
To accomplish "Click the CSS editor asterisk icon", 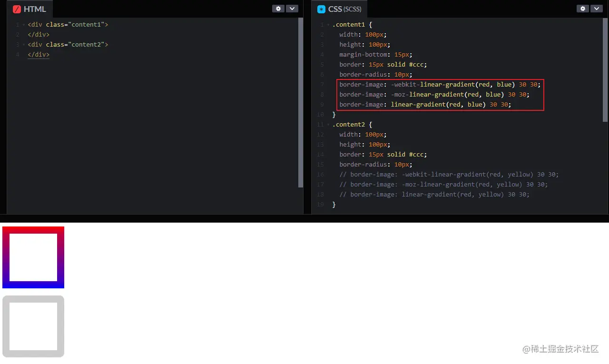I will click(x=321, y=9).
